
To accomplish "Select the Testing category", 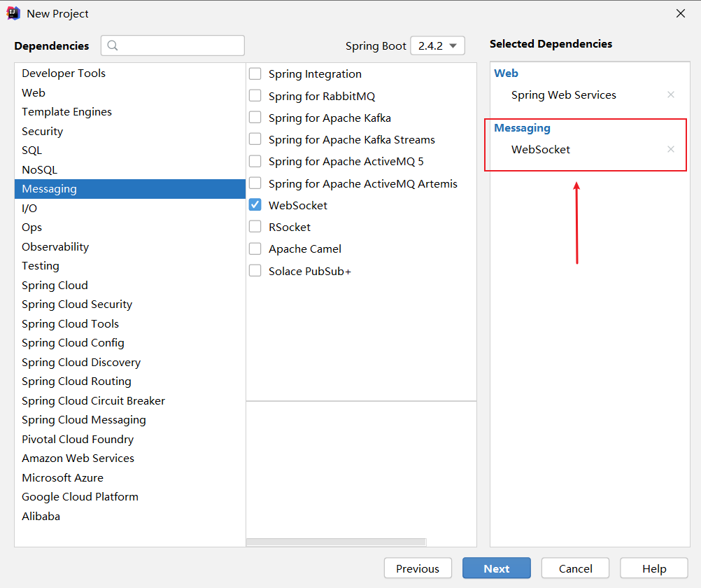I will point(129,266).
